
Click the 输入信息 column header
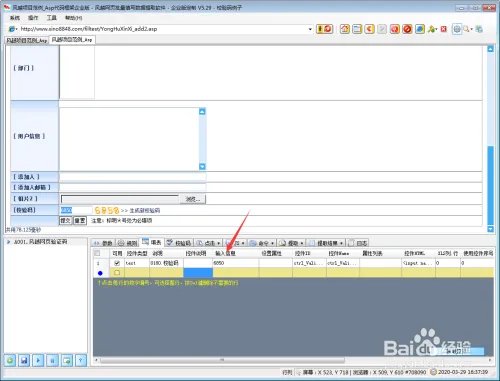[x=226, y=253]
